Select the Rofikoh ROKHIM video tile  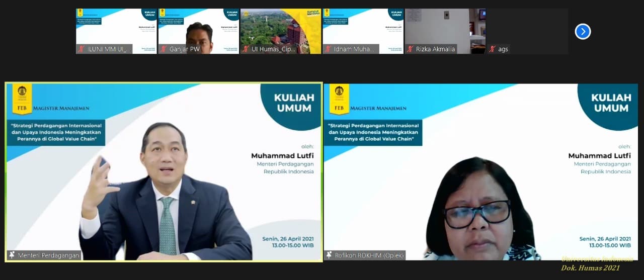480,172
